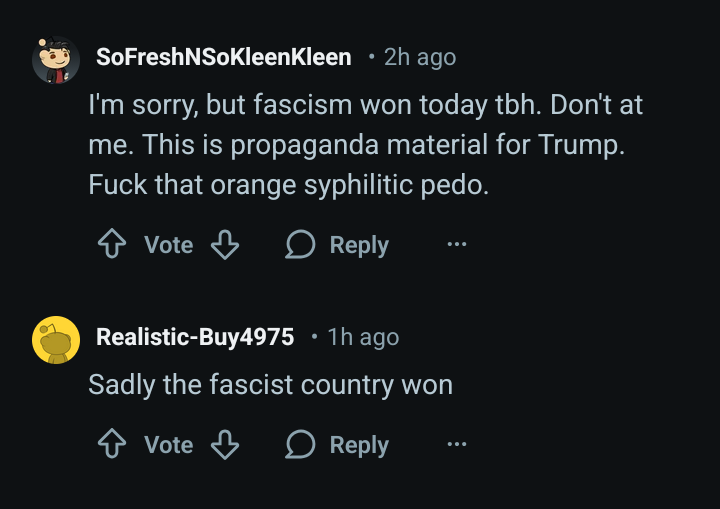Click the Reply text on Realistic-Buy4975's comment
This screenshot has width=720, height=509.
click(359, 445)
